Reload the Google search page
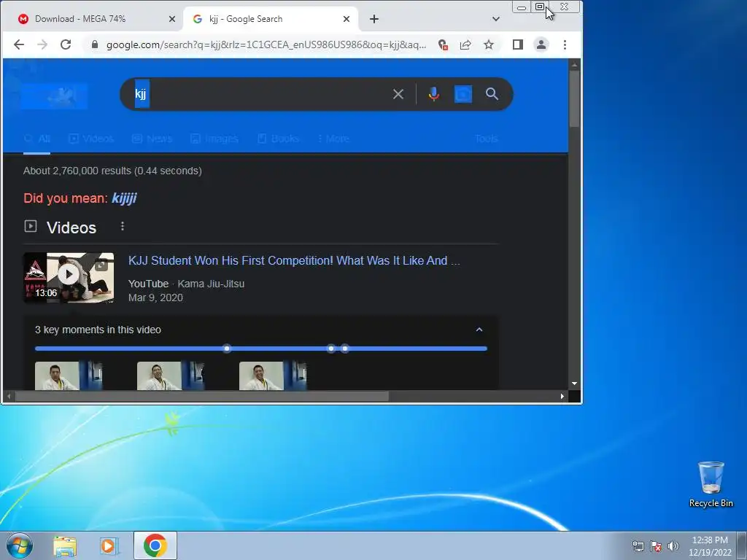The image size is (747, 560). click(66, 44)
